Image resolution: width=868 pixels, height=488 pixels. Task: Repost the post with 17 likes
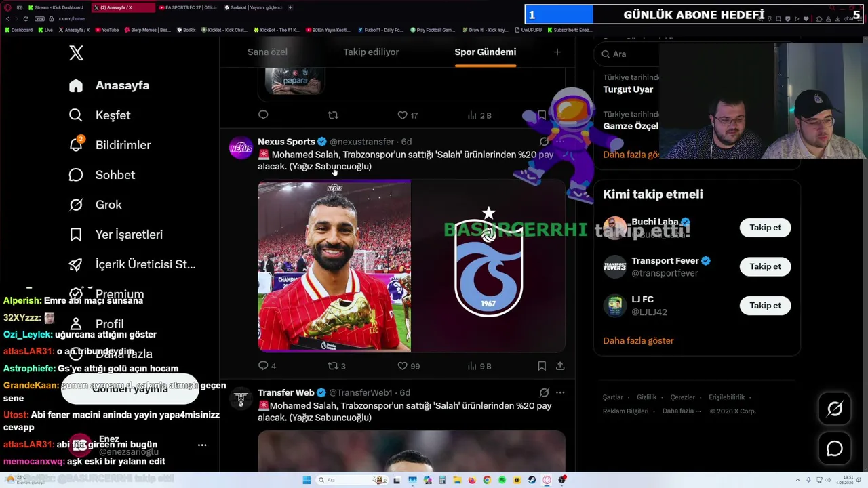[332, 115]
